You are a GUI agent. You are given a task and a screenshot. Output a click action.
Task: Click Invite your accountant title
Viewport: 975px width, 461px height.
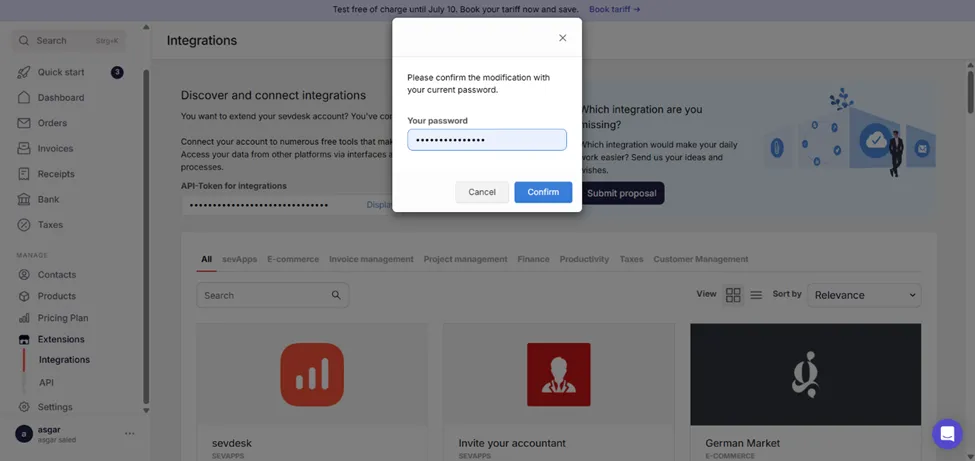(512, 443)
